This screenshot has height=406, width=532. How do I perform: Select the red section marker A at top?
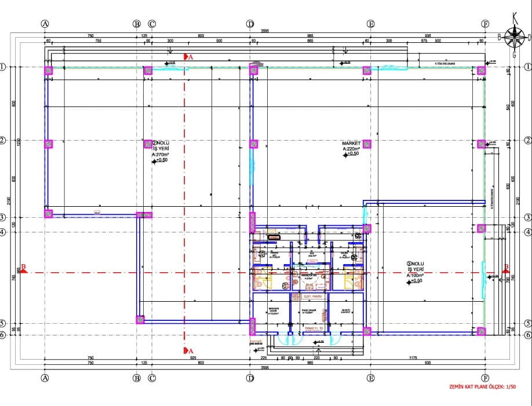(x=187, y=57)
